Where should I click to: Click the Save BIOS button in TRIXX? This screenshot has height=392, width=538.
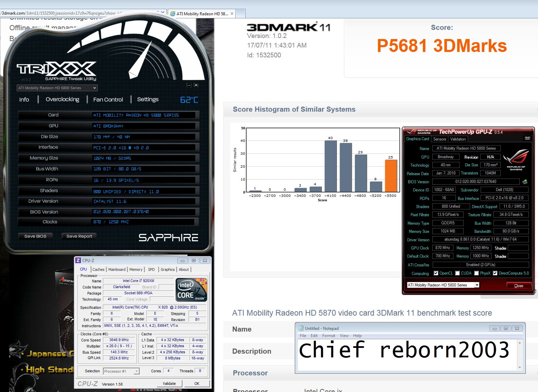click(35, 236)
